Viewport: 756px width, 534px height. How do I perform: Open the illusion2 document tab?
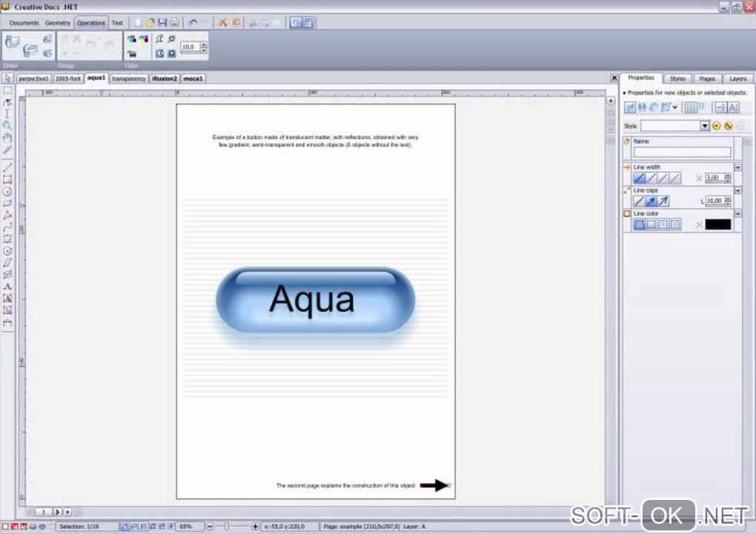(165, 79)
